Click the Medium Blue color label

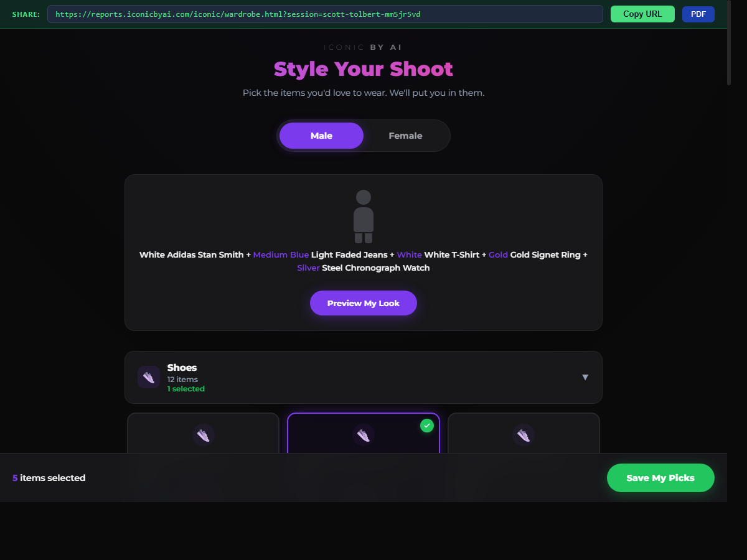coord(281,254)
